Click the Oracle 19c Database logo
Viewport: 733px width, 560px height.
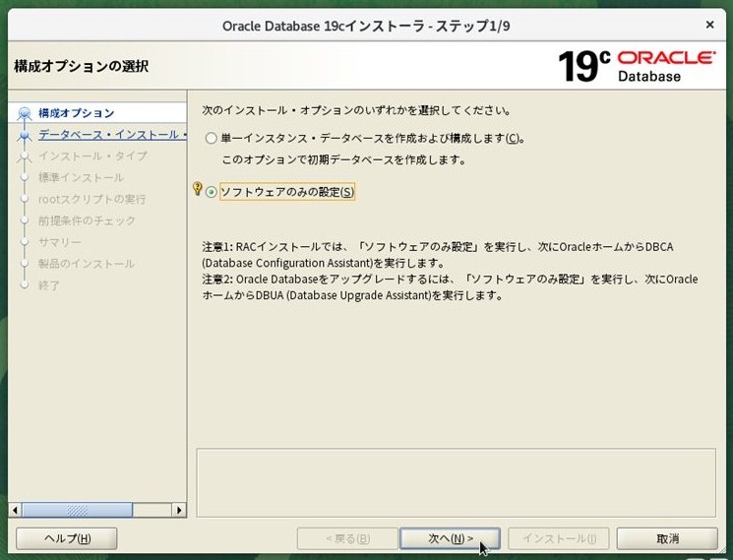(x=637, y=66)
